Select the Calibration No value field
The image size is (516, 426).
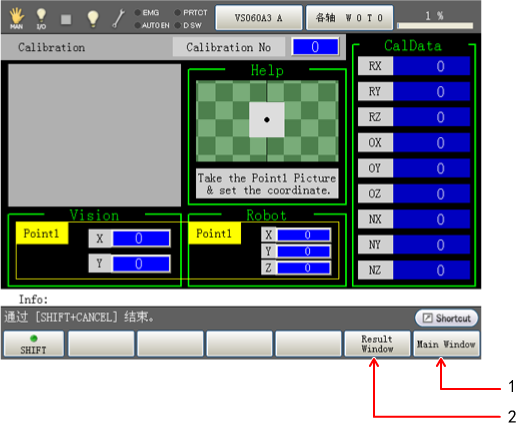[x=315, y=47]
